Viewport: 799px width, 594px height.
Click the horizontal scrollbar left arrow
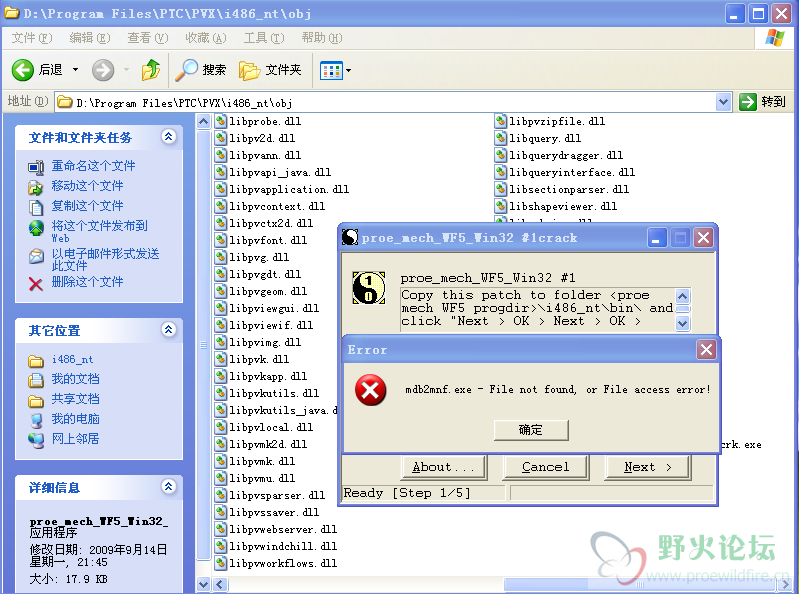pos(220,584)
